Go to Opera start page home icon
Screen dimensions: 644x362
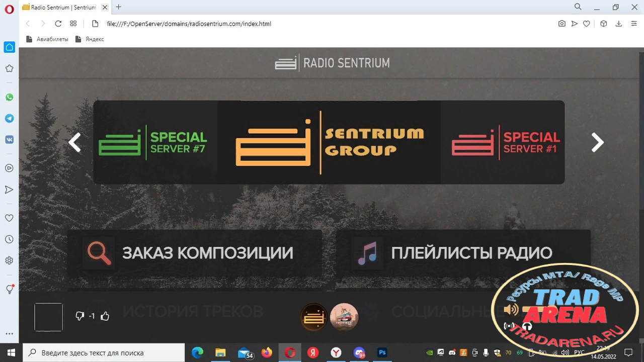(9, 47)
